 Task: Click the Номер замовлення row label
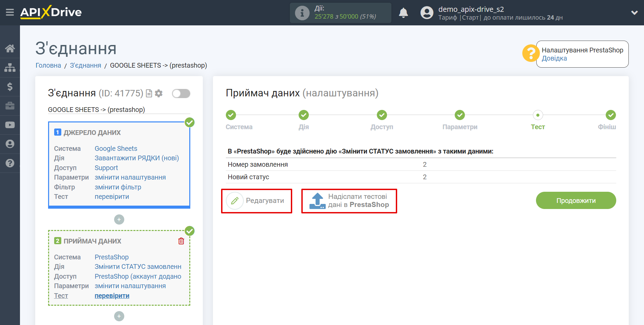(258, 164)
